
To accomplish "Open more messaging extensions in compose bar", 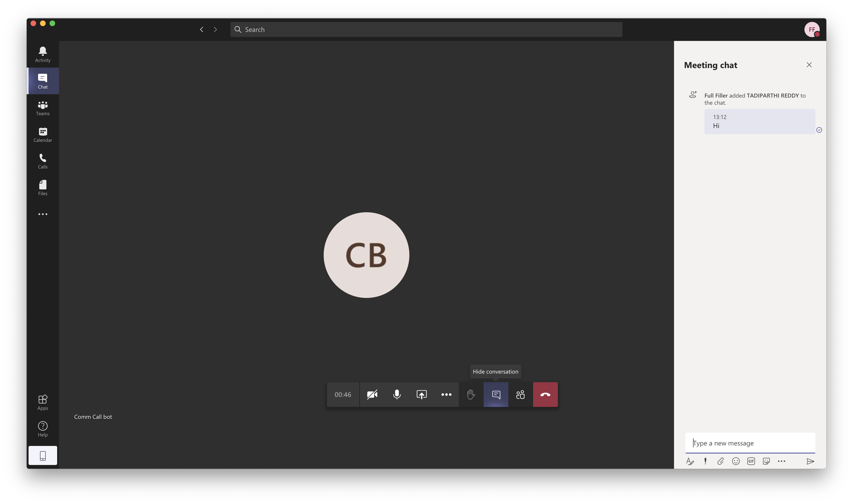I will (x=782, y=461).
